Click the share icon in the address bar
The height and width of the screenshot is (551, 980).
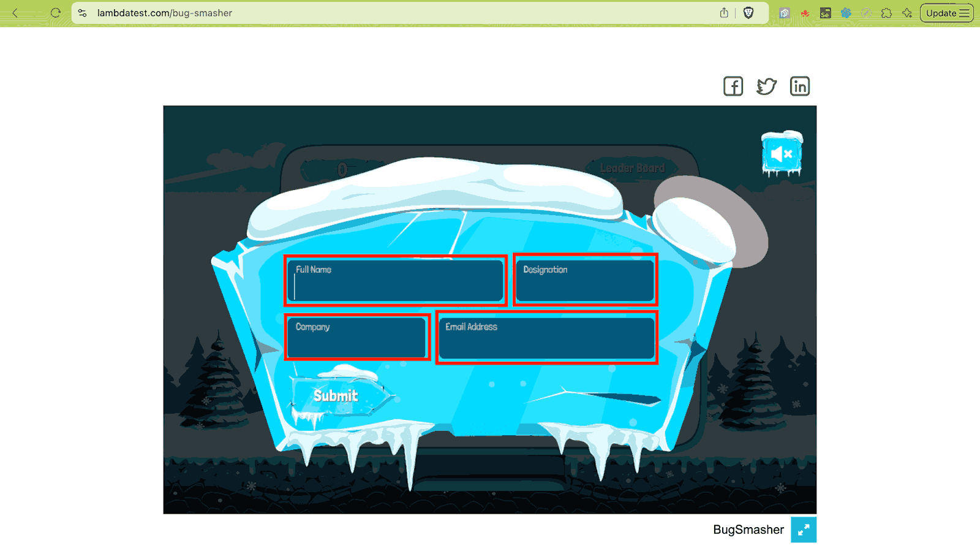[724, 13]
